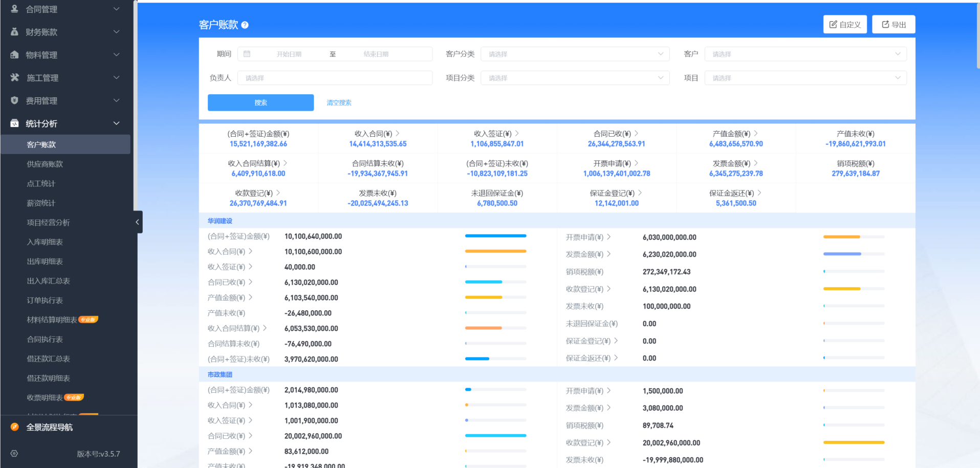Click the 财务账款 icon in sidebar
The image size is (980, 468).
pyautogui.click(x=15, y=31)
